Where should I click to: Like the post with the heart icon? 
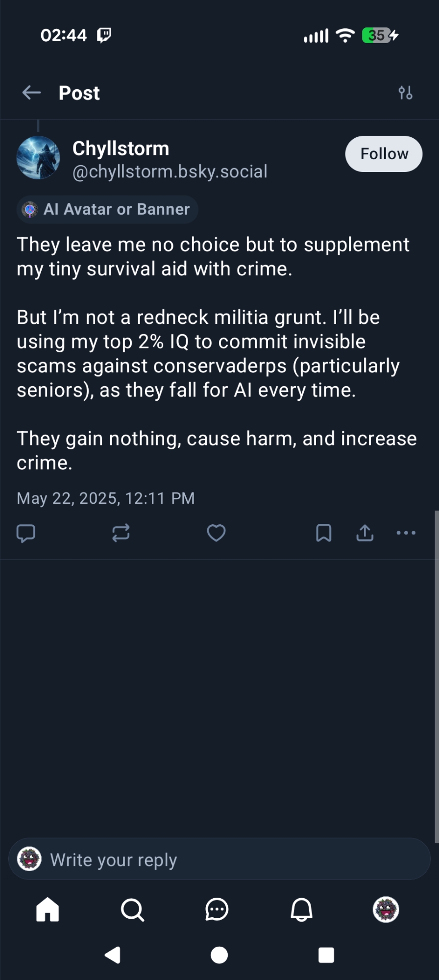tap(216, 533)
